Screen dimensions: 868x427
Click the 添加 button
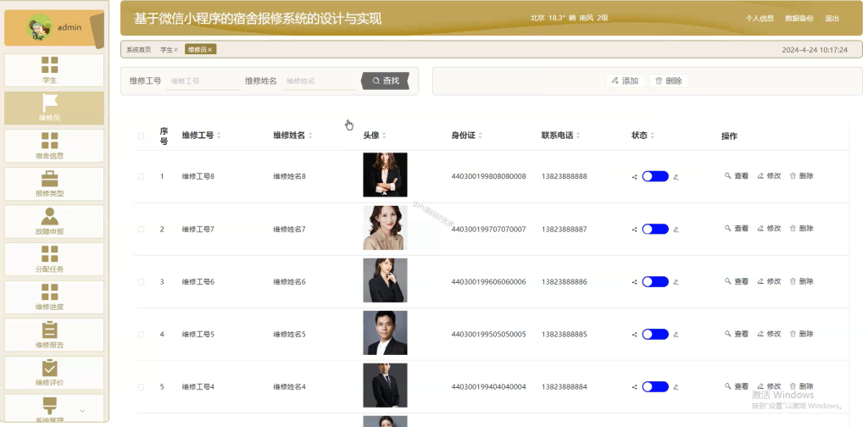click(x=626, y=80)
